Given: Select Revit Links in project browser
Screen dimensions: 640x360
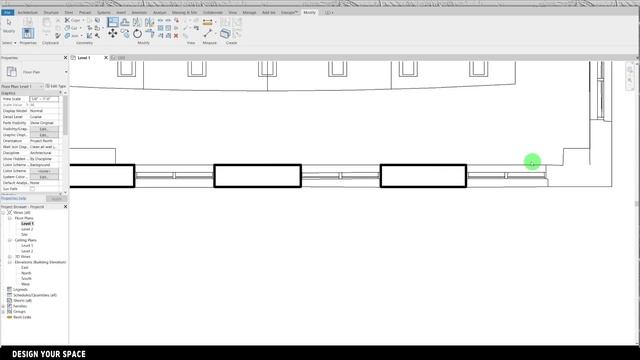Looking at the screenshot, I should [x=22, y=317].
